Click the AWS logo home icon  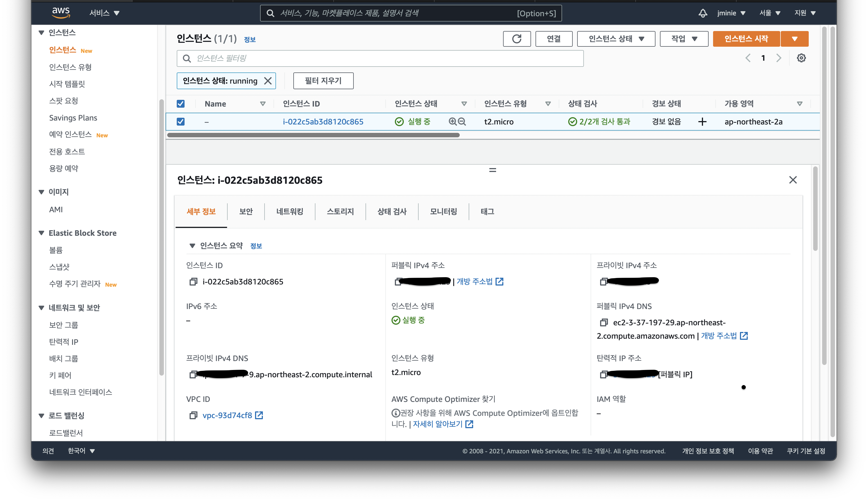61,13
